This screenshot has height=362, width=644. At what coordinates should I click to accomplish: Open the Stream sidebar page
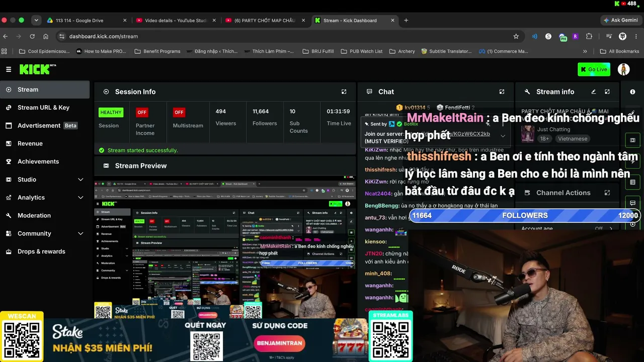pos(45,89)
